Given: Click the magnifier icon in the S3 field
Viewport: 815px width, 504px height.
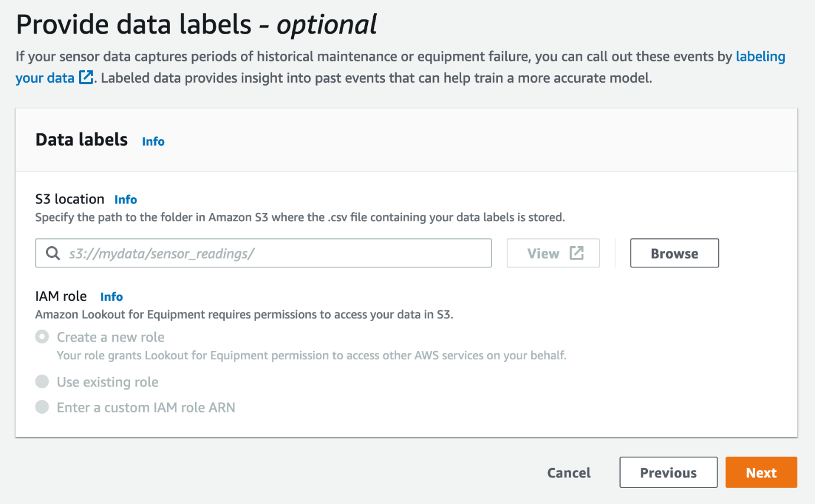Looking at the screenshot, I should pyautogui.click(x=53, y=253).
